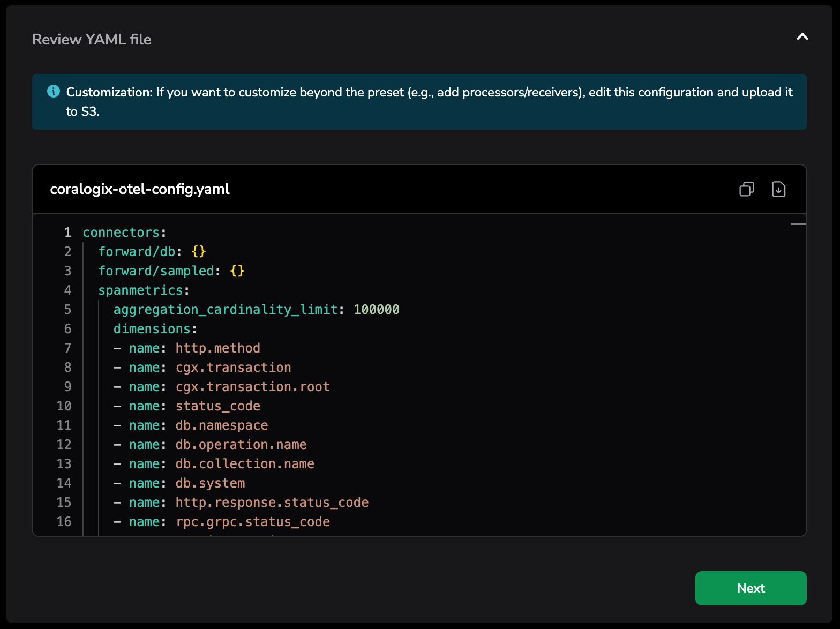Viewport: 840px width, 629px height.
Task: Place cursor on the connectors key
Action: point(121,233)
